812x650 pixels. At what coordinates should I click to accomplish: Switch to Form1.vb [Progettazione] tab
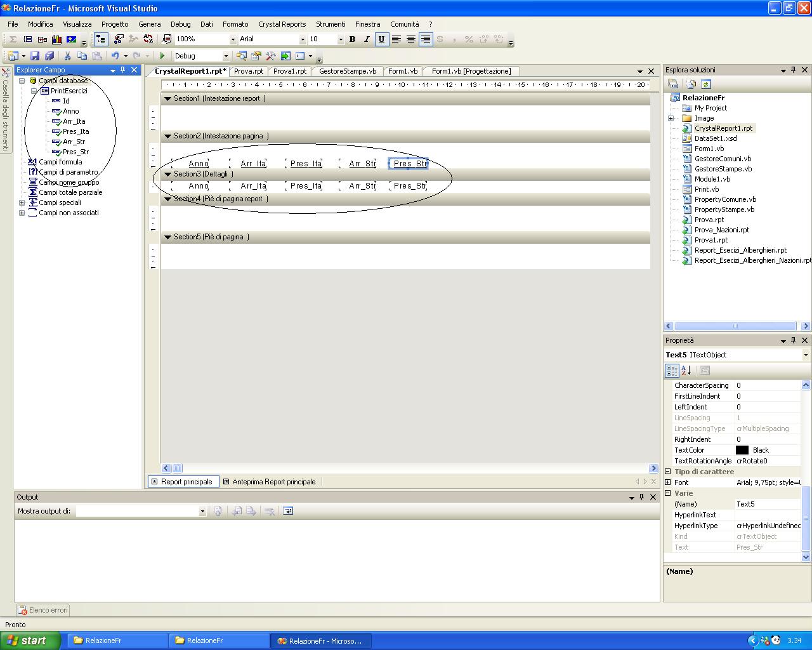coord(471,71)
